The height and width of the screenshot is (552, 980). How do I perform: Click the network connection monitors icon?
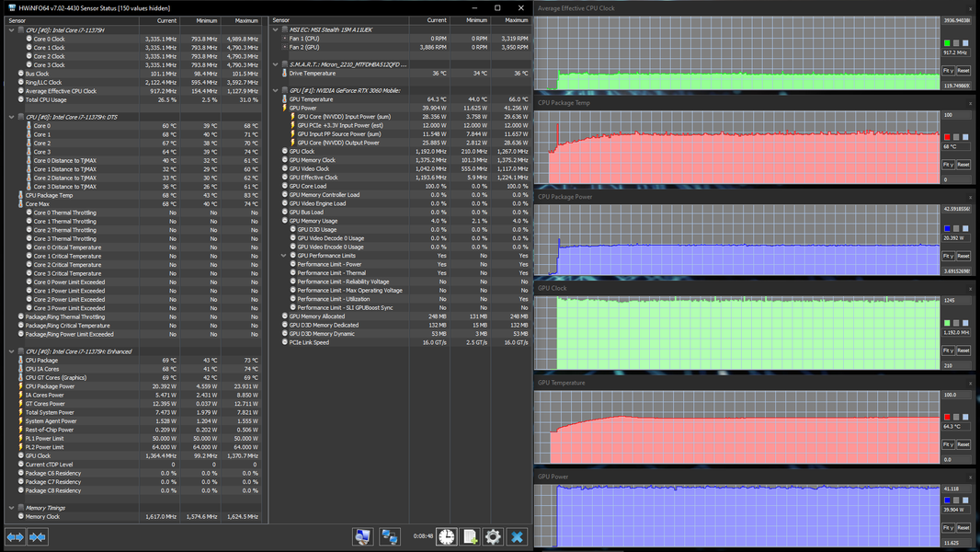[390, 536]
